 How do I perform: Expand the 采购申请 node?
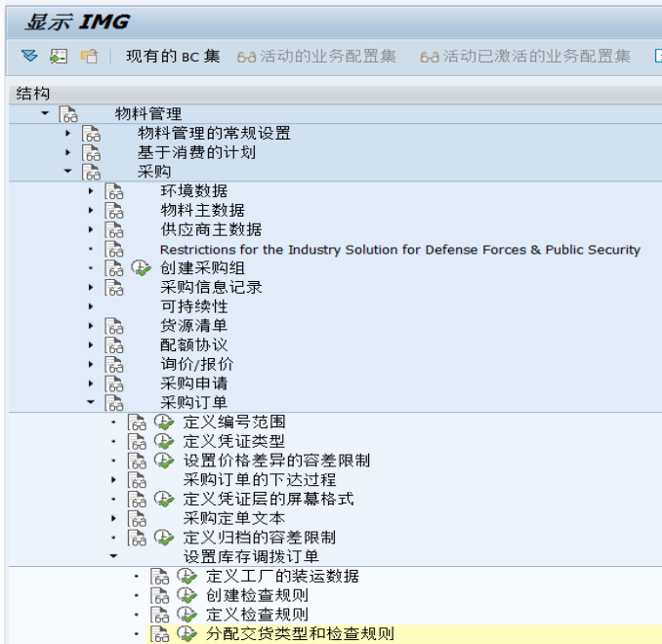91,383
